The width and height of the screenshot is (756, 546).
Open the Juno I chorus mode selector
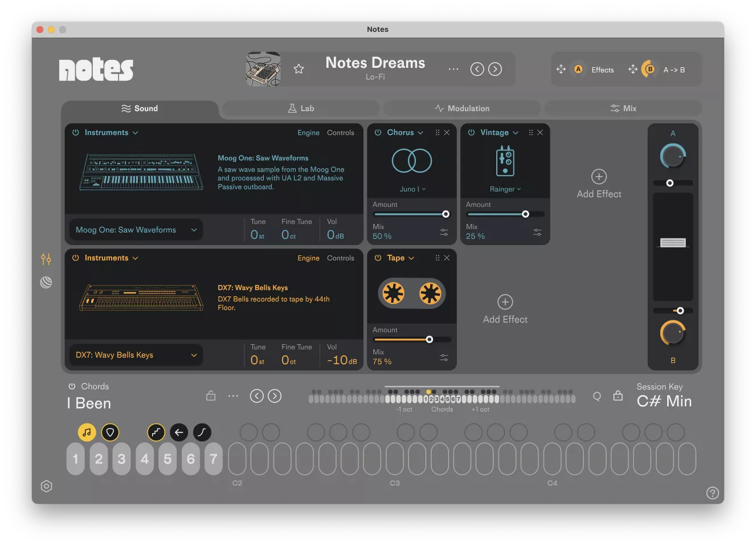[411, 188]
